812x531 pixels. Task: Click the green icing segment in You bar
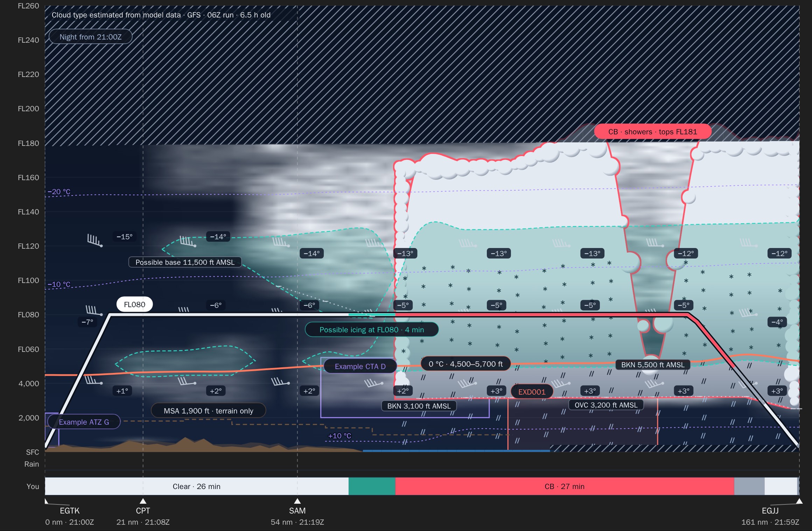pyautogui.click(x=372, y=486)
